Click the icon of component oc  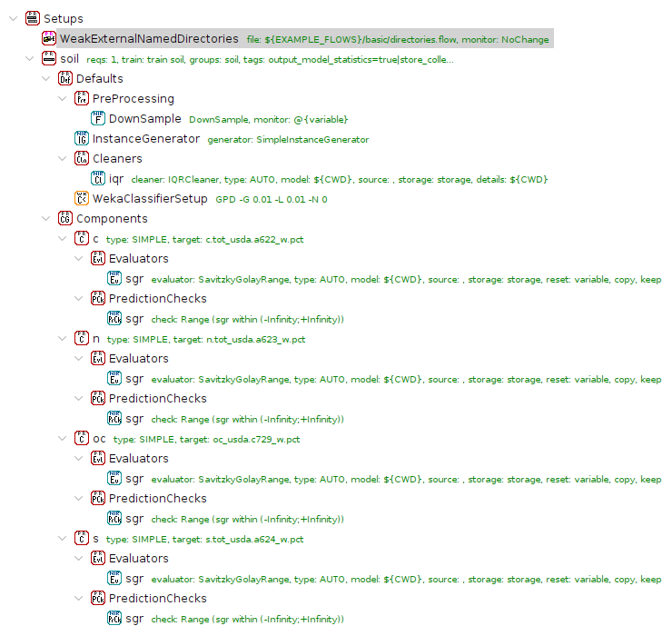(x=81, y=438)
